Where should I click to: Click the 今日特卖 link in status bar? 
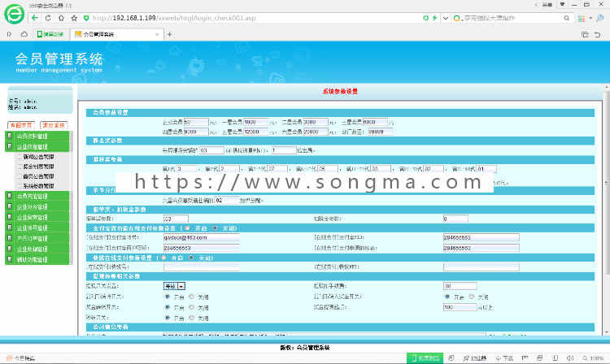pyautogui.click(x=21, y=358)
